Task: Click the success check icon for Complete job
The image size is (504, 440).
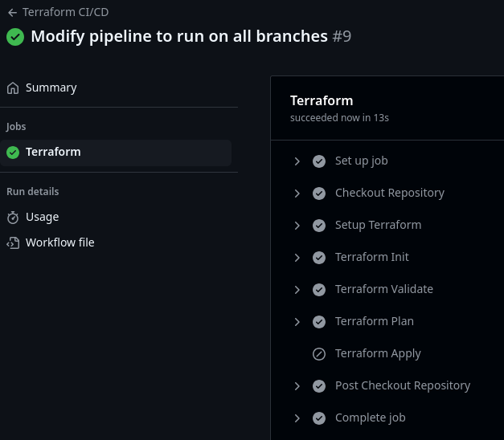Action: point(319,418)
